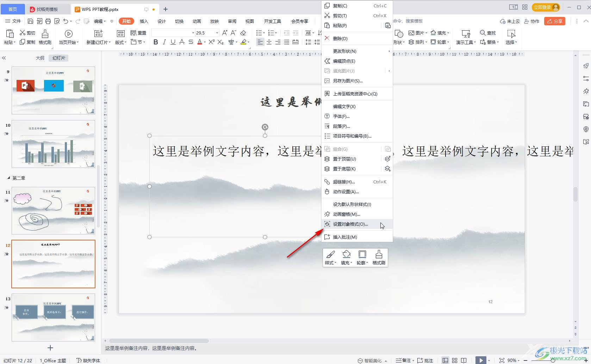Apply Superscript (X²) formatting
Image resolution: width=591 pixels, height=364 pixels.
pyautogui.click(x=211, y=42)
